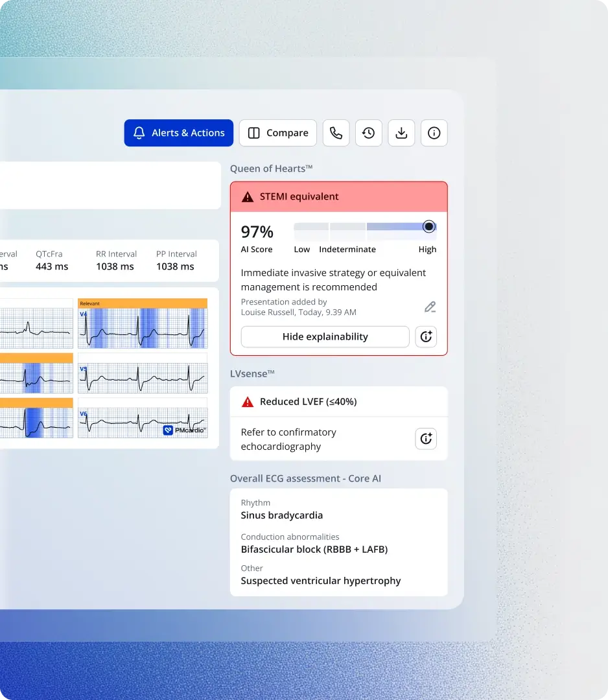608x700 pixels.
Task: Click the download icon button
Action: pyautogui.click(x=401, y=133)
